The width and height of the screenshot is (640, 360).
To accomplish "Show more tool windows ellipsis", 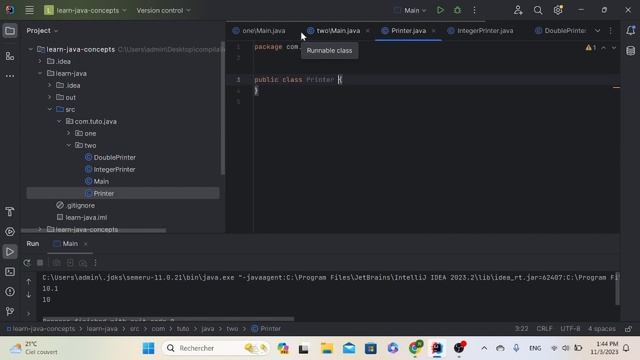I will click(10, 76).
